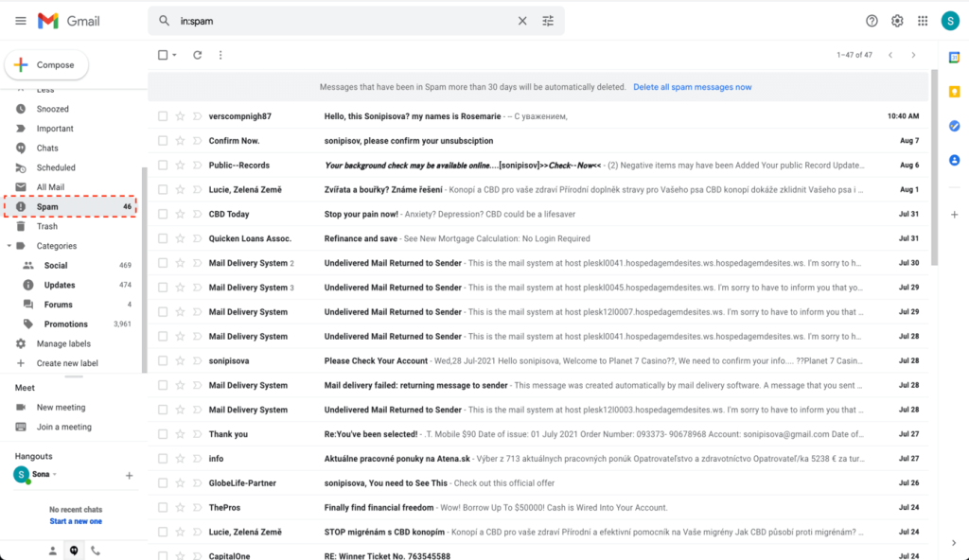969x560 pixels.
Task: Open the Google Tasks side panel
Action: point(954,126)
